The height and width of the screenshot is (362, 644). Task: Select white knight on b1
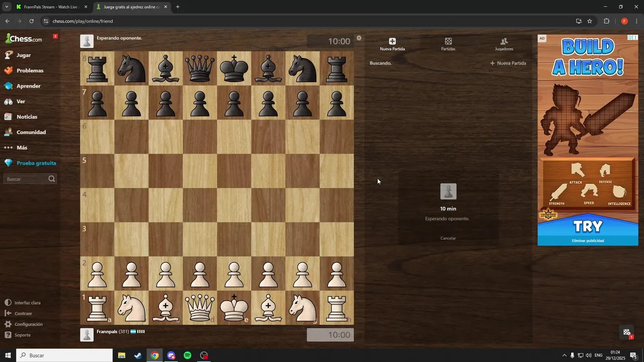click(131, 308)
